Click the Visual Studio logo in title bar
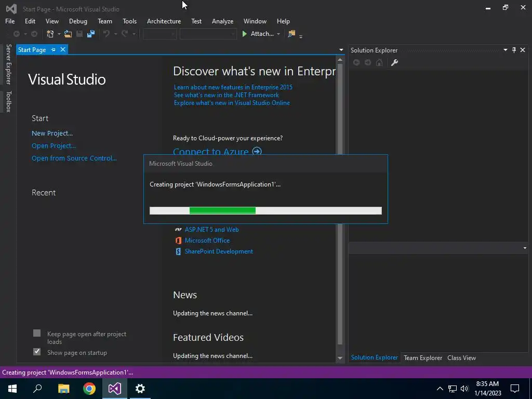This screenshot has width=532, height=399. (x=11, y=9)
